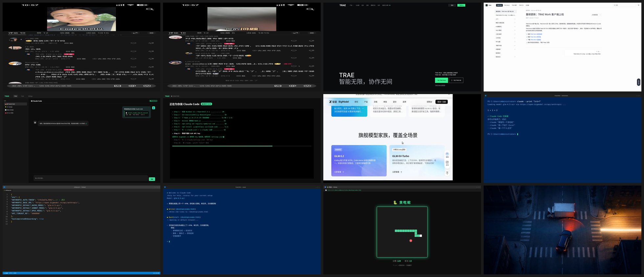Image resolution: width=644 pixels, height=277 pixels.
Task: Click the Chrome address bar showing snake.html
Action: [x=402, y=190]
